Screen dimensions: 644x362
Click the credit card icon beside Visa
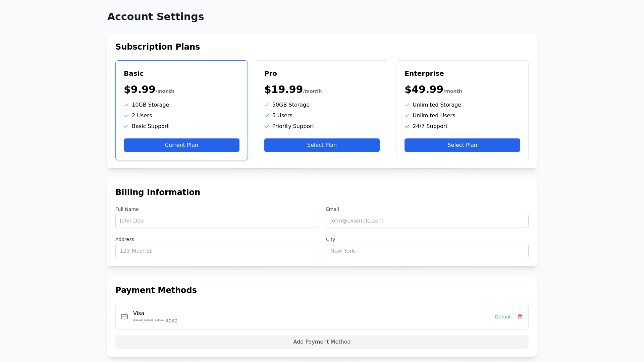click(124, 317)
